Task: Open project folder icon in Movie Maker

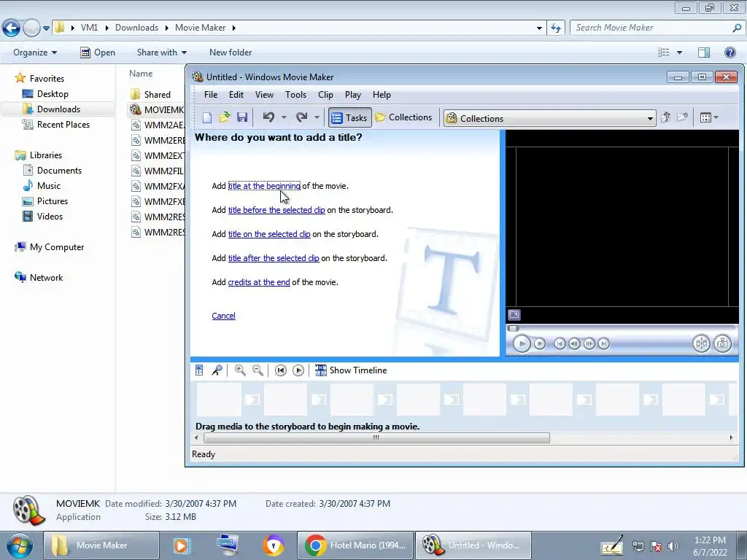Action: tap(225, 117)
